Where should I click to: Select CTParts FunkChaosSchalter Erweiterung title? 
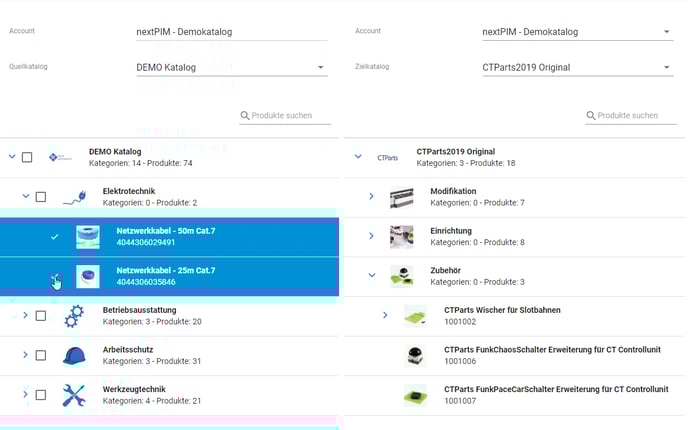552,349
